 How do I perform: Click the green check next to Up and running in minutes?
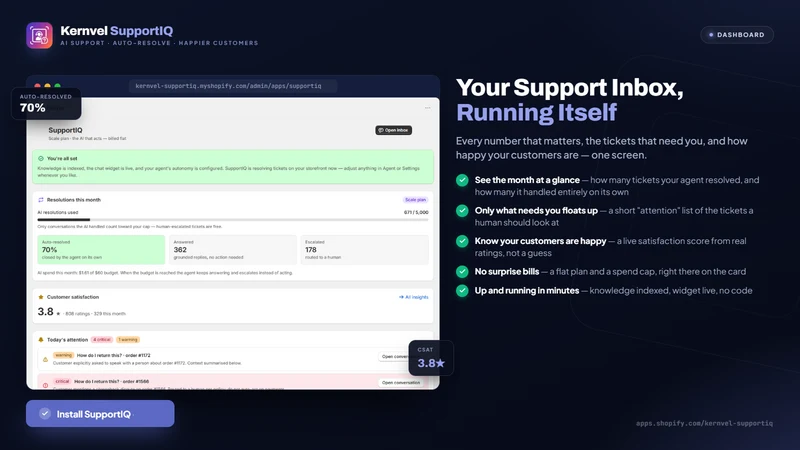pyautogui.click(x=462, y=290)
